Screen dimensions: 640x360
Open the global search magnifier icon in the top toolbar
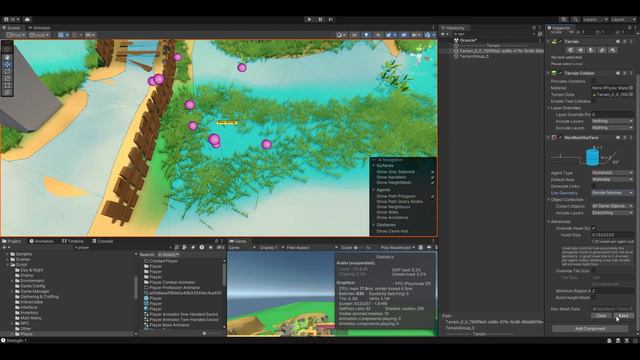575,19
